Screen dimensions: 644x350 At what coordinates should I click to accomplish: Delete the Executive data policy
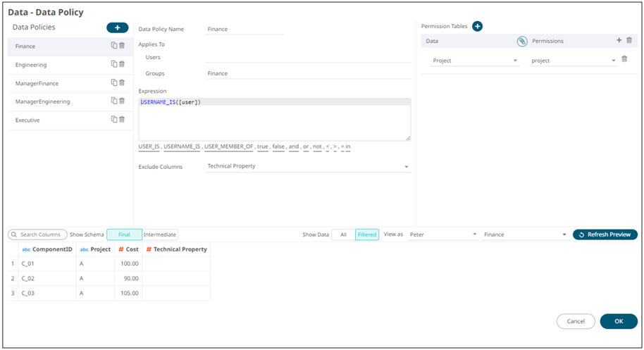point(122,119)
